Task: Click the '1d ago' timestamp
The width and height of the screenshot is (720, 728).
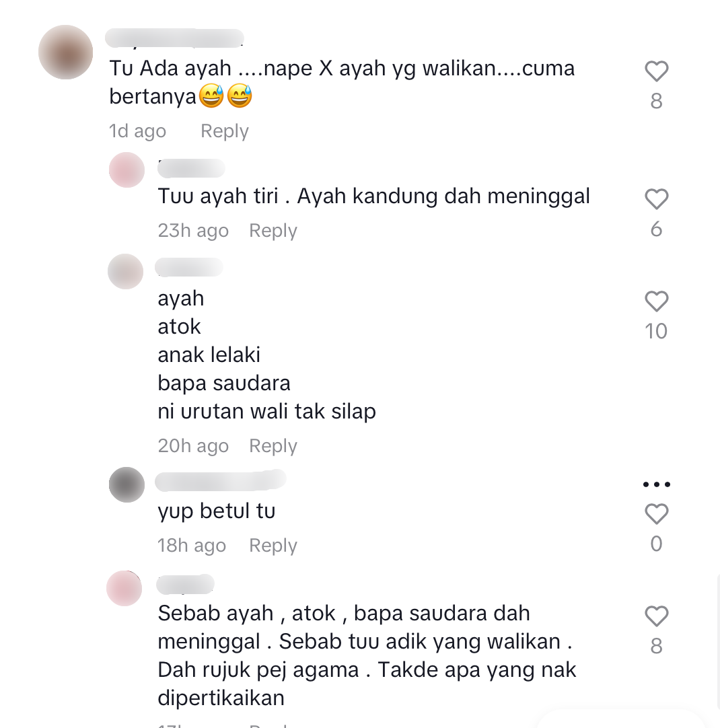Action: click(x=137, y=131)
